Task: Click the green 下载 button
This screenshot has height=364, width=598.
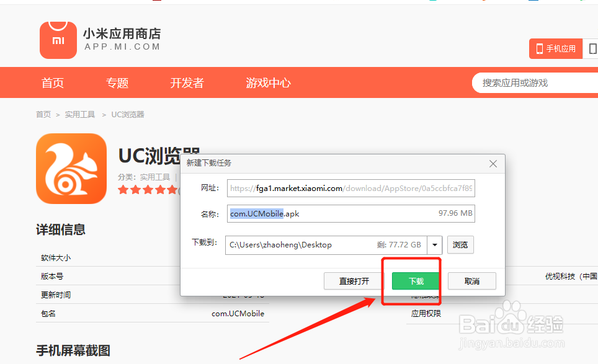Action: click(x=414, y=281)
